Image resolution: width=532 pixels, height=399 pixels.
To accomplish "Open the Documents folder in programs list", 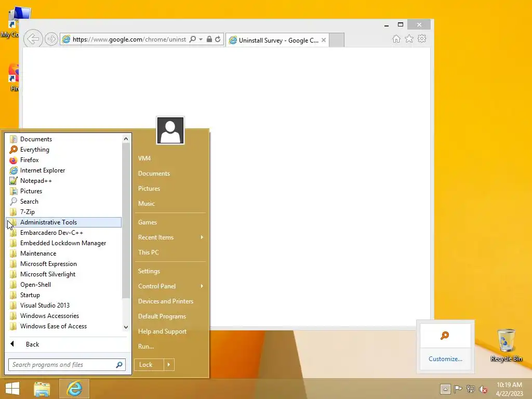I will (x=64, y=139).
